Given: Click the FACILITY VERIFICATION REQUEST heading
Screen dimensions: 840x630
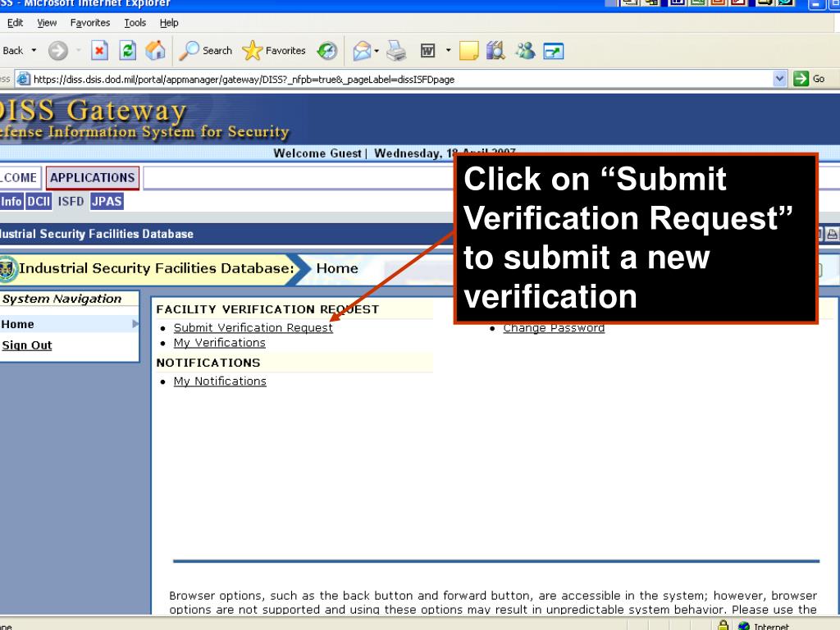Looking at the screenshot, I should pyautogui.click(x=267, y=309).
